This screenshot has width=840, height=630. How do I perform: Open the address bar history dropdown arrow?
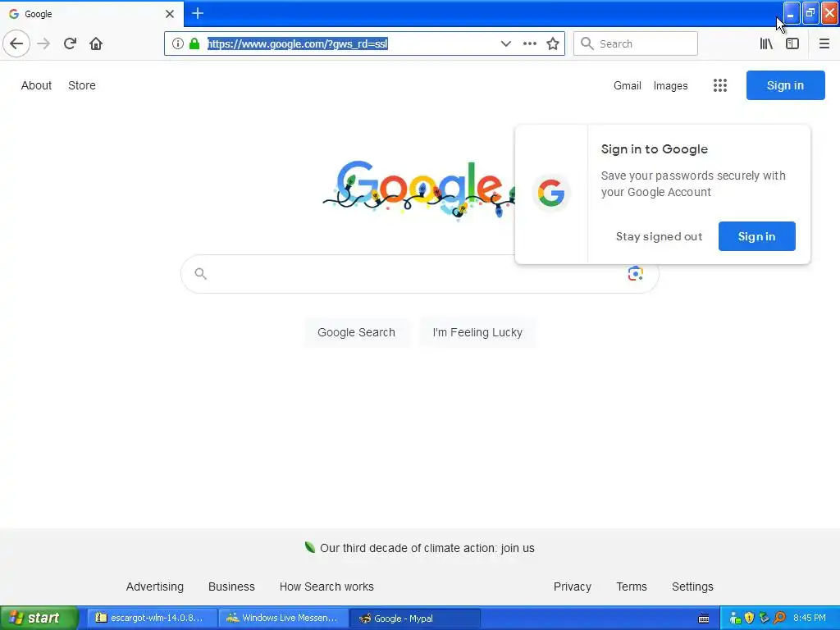505,43
